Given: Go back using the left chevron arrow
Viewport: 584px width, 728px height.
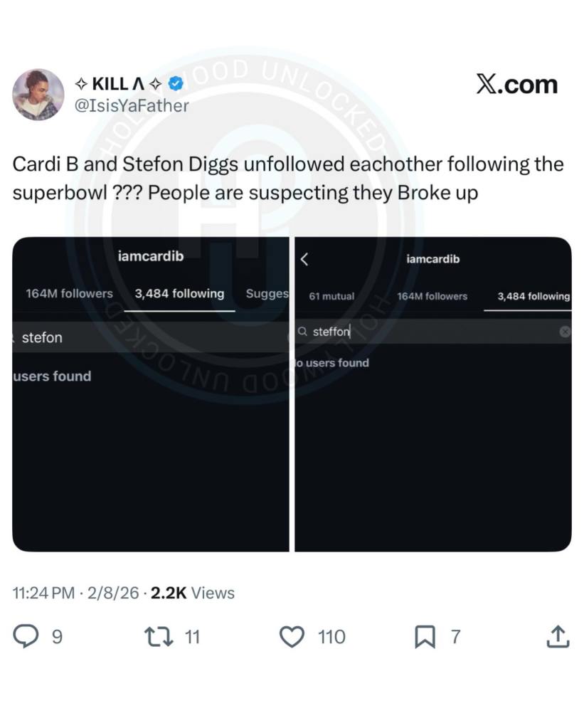Looking at the screenshot, I should point(304,259).
